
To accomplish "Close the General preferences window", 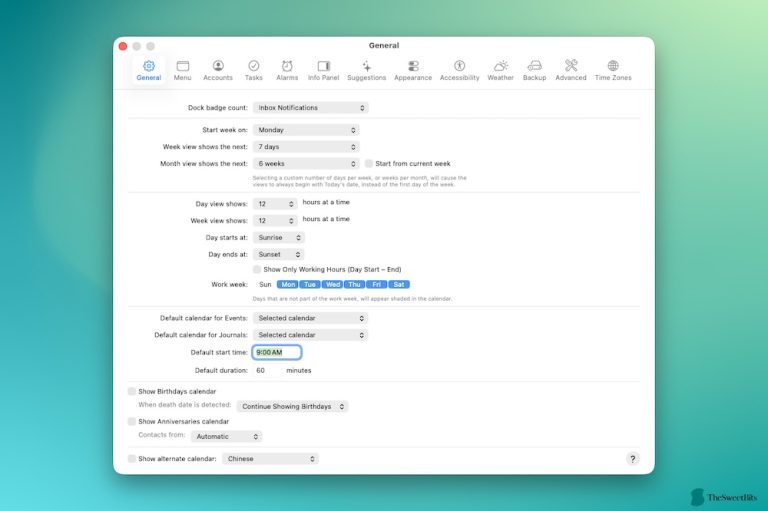I will (x=123, y=46).
